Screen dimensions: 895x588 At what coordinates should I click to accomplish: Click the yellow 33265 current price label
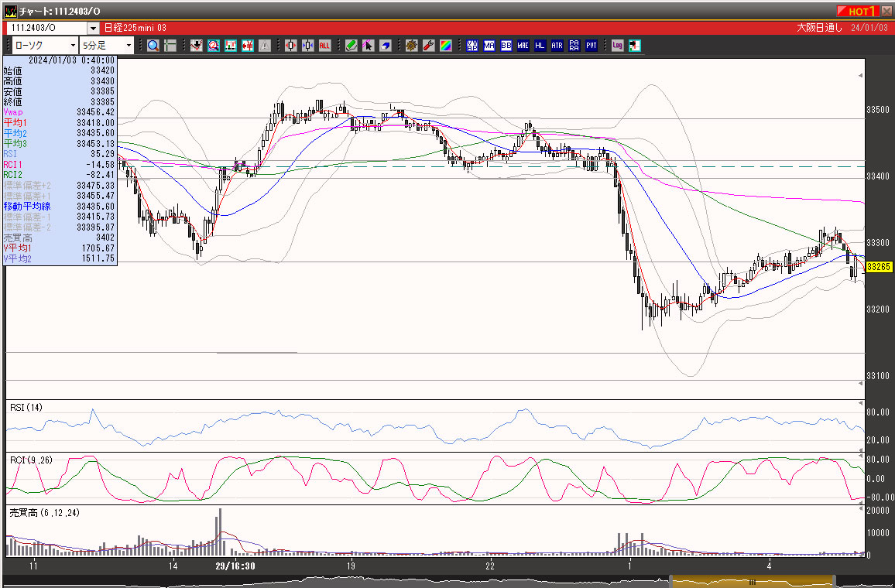click(x=880, y=266)
